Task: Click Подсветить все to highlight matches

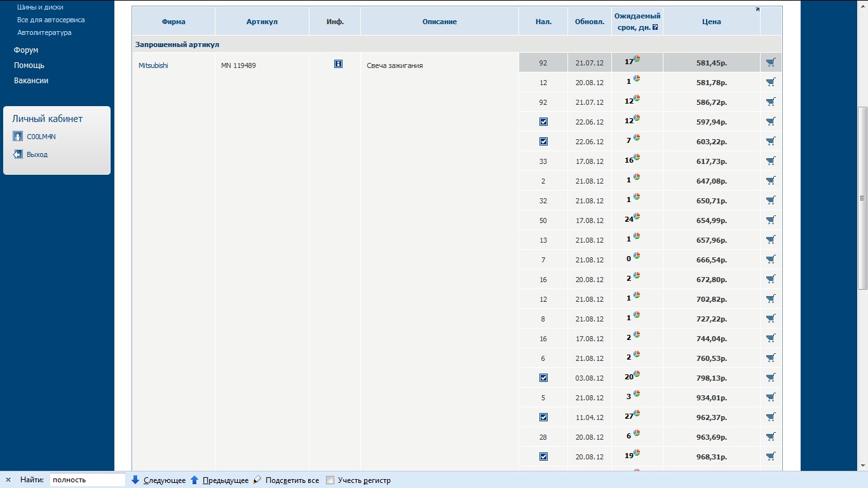Action: (x=286, y=480)
